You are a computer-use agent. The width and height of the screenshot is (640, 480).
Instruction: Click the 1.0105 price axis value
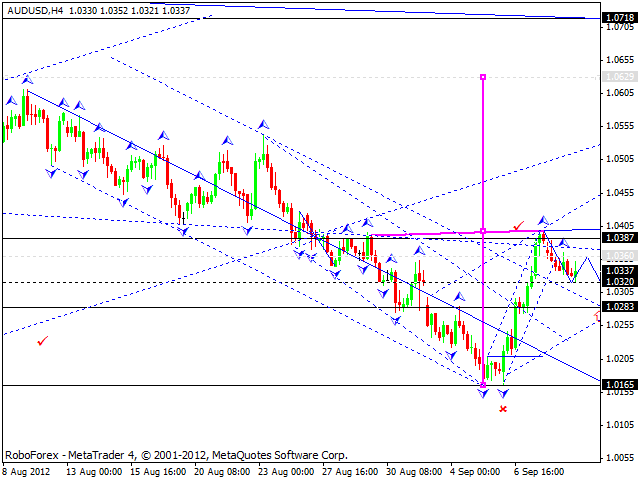(620, 425)
